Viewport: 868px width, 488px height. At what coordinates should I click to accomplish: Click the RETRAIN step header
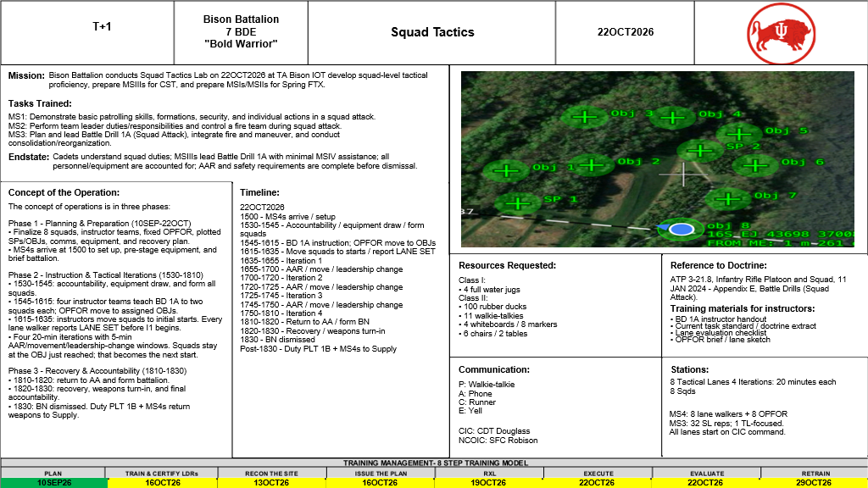coord(816,474)
